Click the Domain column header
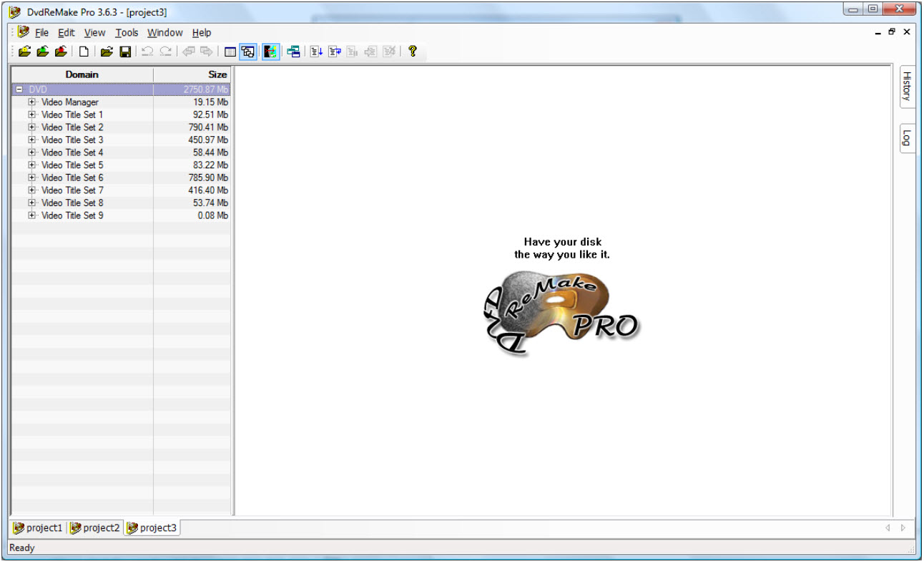 coord(82,74)
